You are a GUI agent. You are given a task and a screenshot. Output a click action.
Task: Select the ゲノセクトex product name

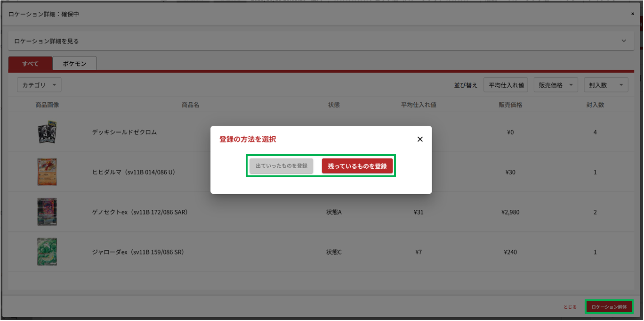[140, 212]
